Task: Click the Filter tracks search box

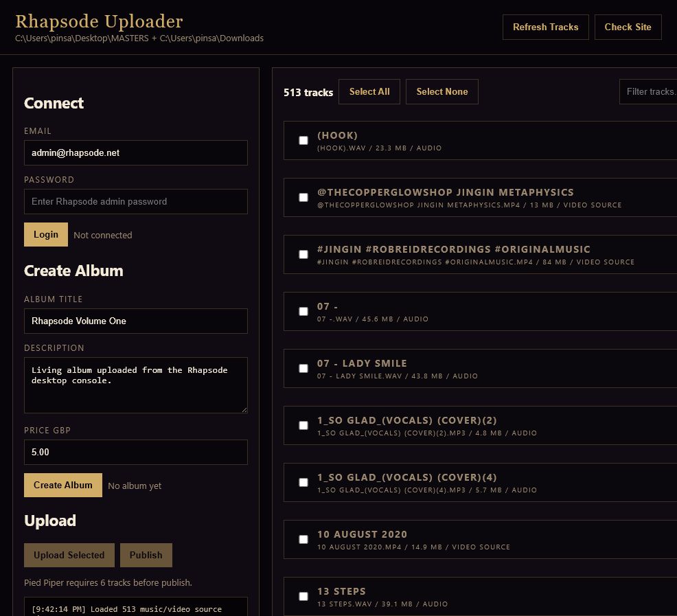Action: (x=648, y=91)
